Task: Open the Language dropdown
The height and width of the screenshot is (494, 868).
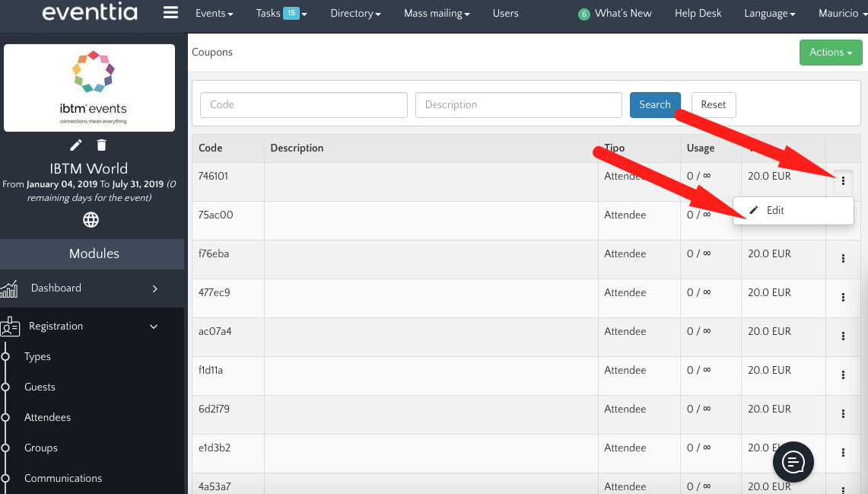Action: (x=769, y=13)
